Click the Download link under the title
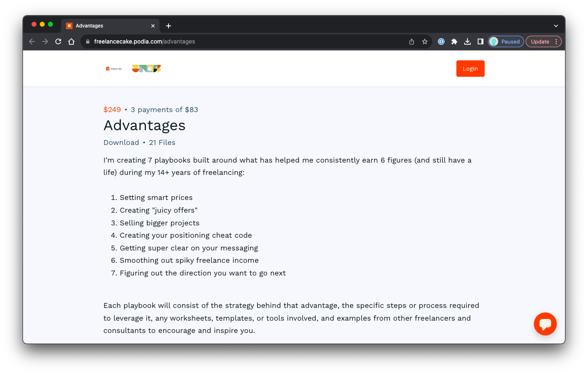Screen dimensions: 588x374 [121, 142]
